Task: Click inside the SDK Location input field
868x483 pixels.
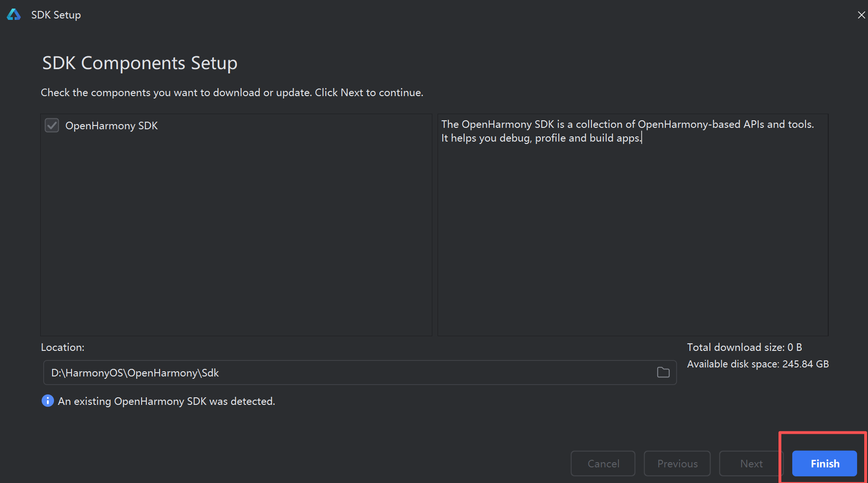Action: (331, 372)
